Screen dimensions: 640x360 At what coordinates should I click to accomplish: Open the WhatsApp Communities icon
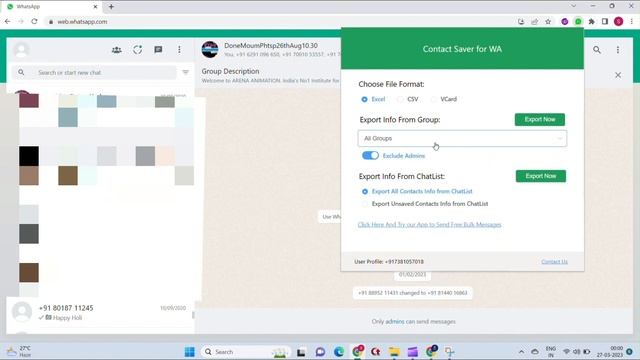(116, 50)
